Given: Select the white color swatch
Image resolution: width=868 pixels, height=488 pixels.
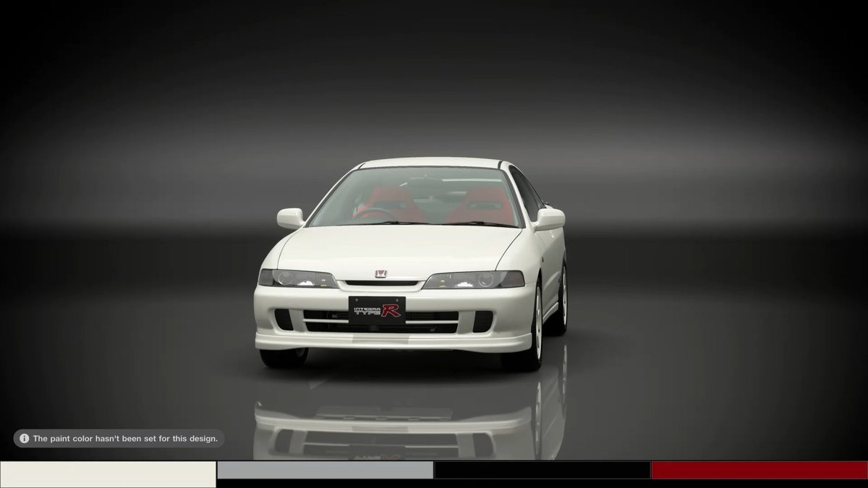Looking at the screenshot, I should click(x=108, y=474).
